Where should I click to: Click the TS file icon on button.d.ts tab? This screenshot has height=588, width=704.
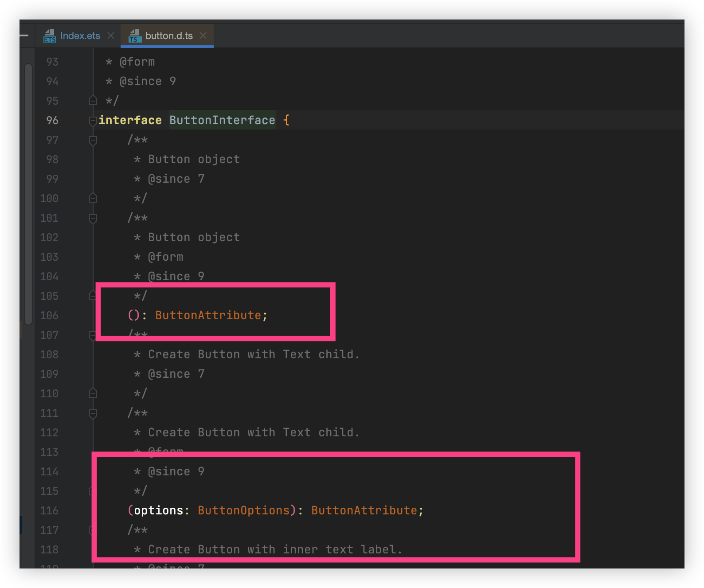pyautogui.click(x=135, y=36)
